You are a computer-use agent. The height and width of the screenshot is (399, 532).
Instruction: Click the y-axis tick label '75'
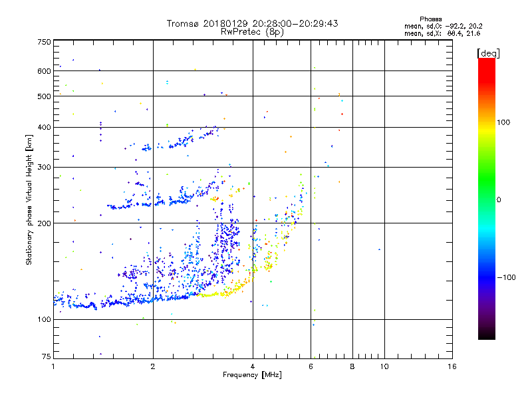47,356
